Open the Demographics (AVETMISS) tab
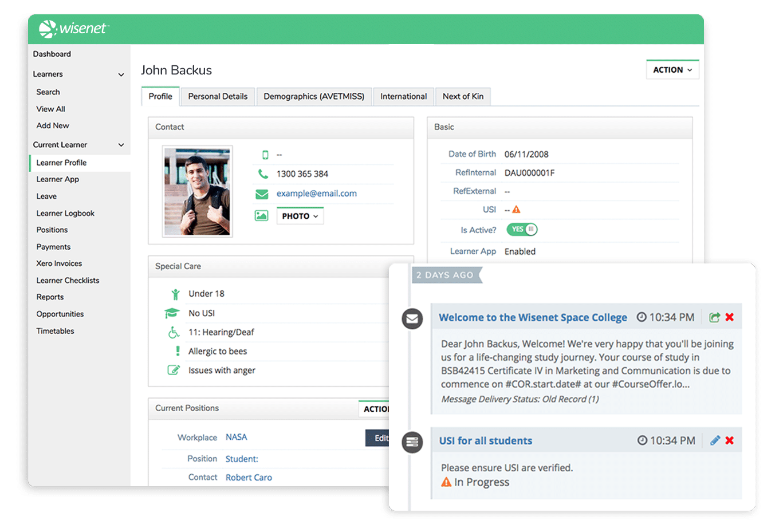Viewport: 783px width, 532px height. (313, 96)
